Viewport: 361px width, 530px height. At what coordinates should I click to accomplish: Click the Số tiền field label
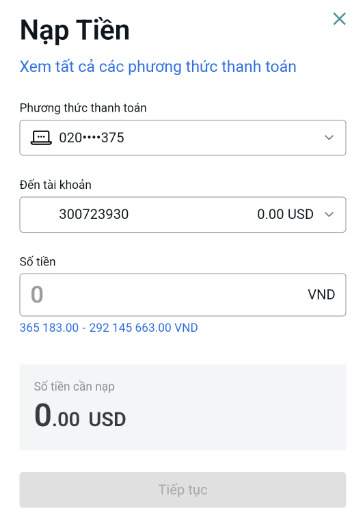coord(38,262)
